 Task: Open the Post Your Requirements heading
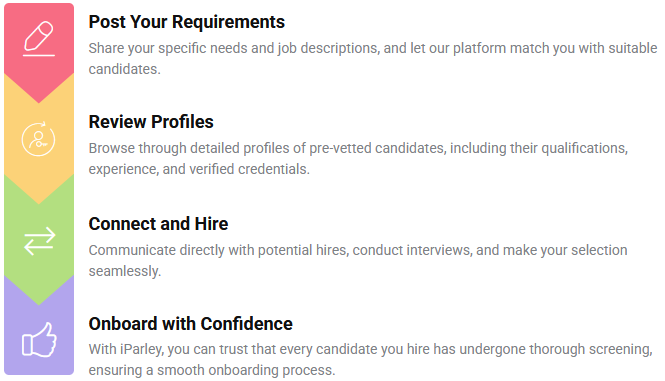[187, 22]
